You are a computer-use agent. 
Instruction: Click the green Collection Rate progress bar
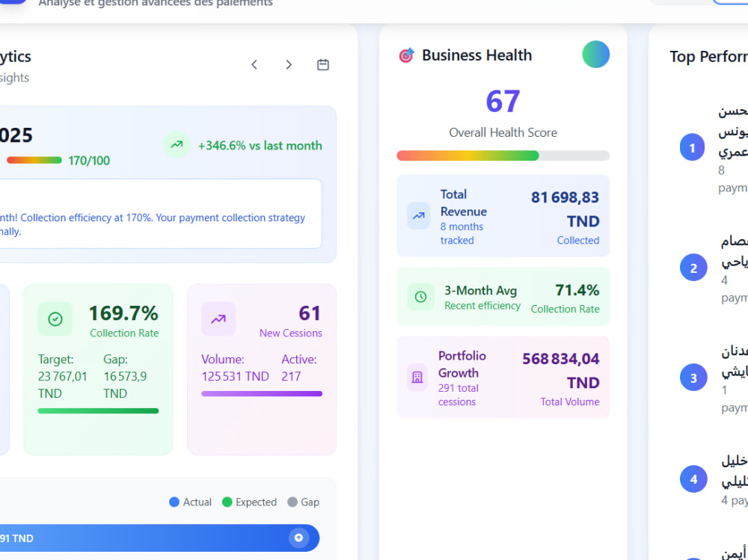tap(98, 410)
